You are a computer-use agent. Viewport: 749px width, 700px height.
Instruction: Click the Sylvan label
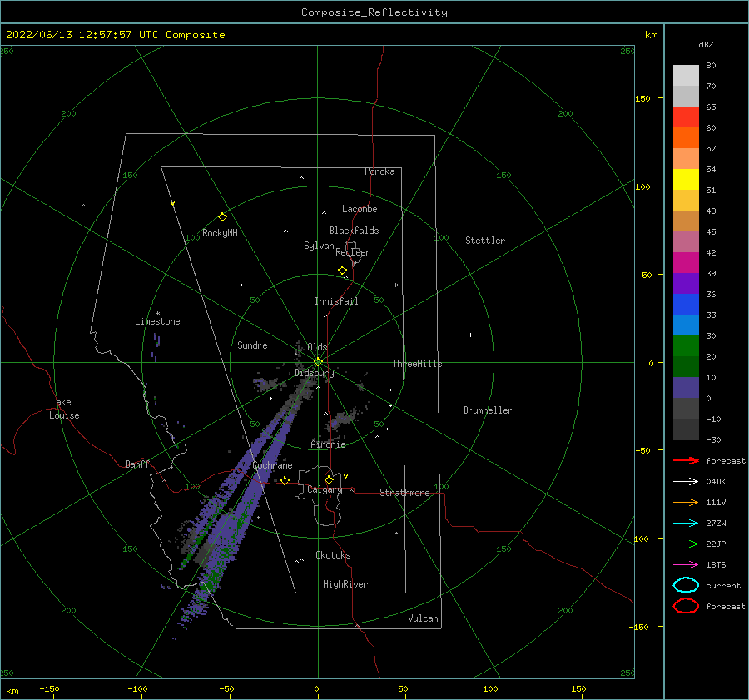click(x=319, y=246)
